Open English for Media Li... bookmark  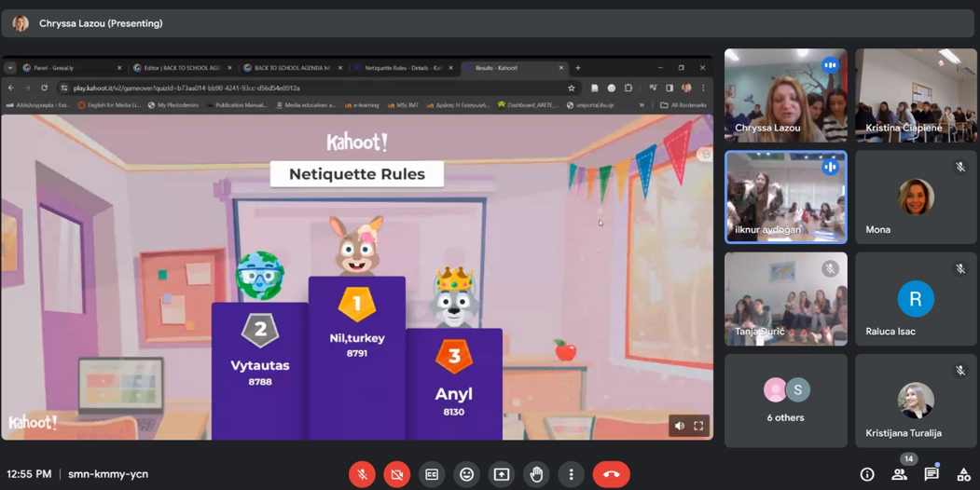tap(110, 105)
